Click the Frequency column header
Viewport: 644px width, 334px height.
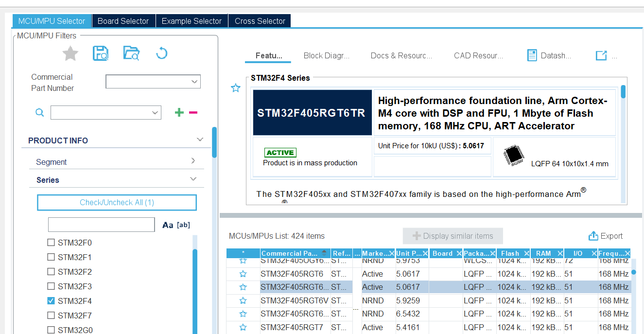(614, 253)
